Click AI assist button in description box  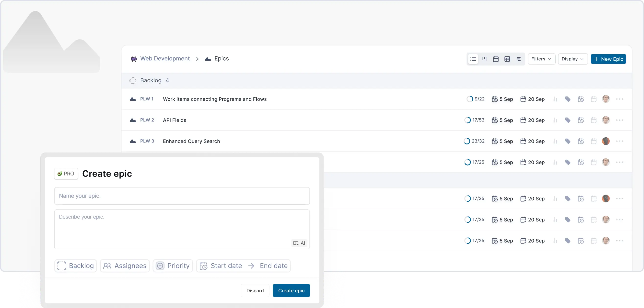pyautogui.click(x=299, y=243)
